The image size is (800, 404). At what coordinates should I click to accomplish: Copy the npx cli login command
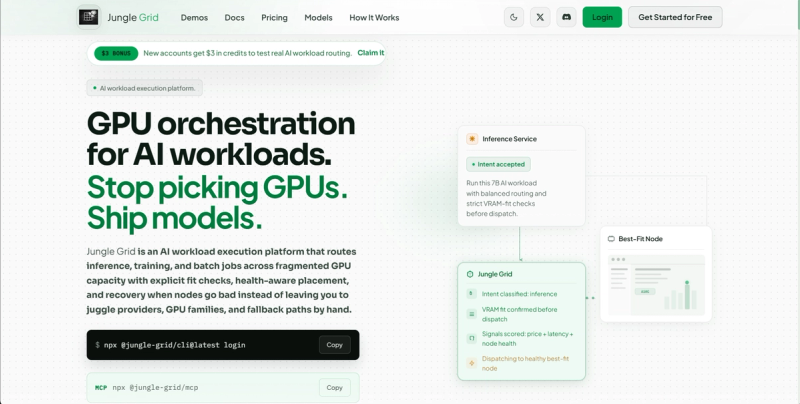coord(335,345)
